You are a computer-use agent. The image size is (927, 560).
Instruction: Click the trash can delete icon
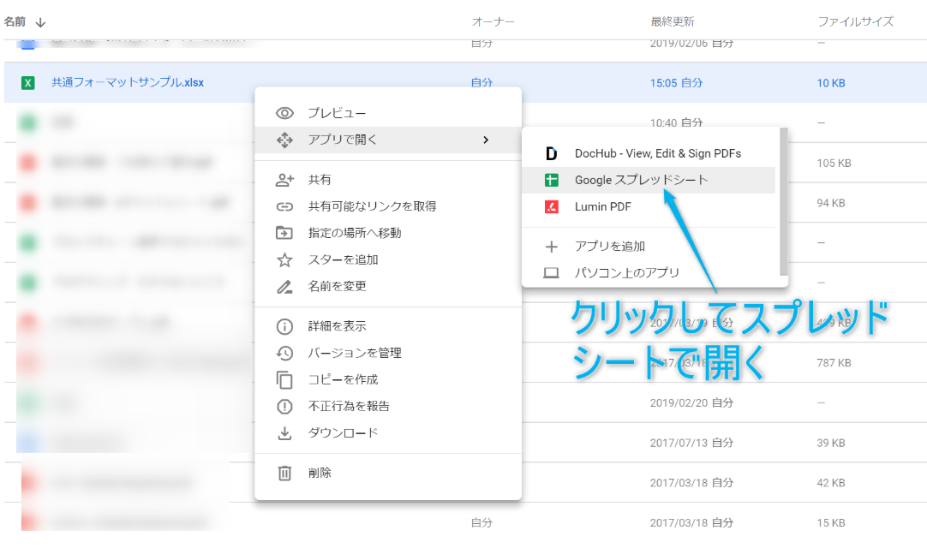click(x=284, y=473)
